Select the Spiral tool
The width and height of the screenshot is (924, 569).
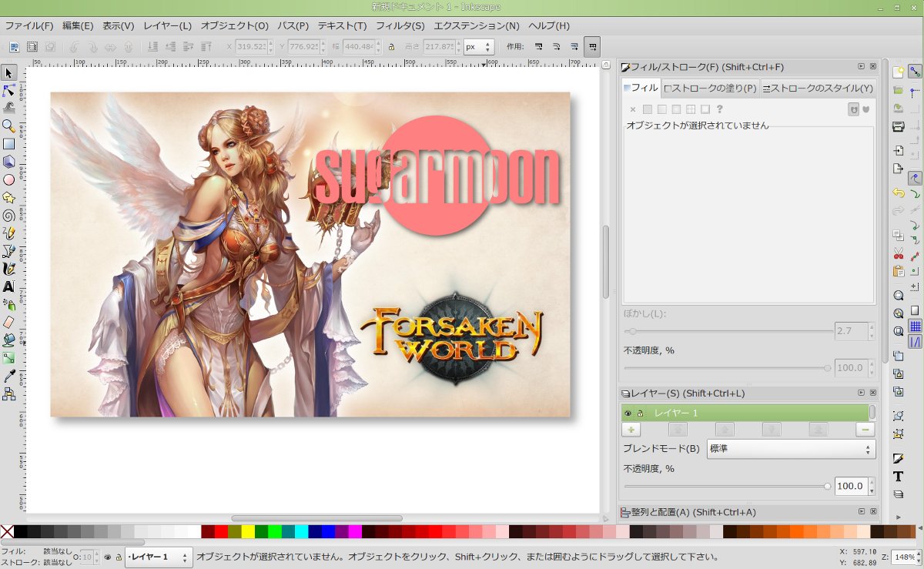8,215
